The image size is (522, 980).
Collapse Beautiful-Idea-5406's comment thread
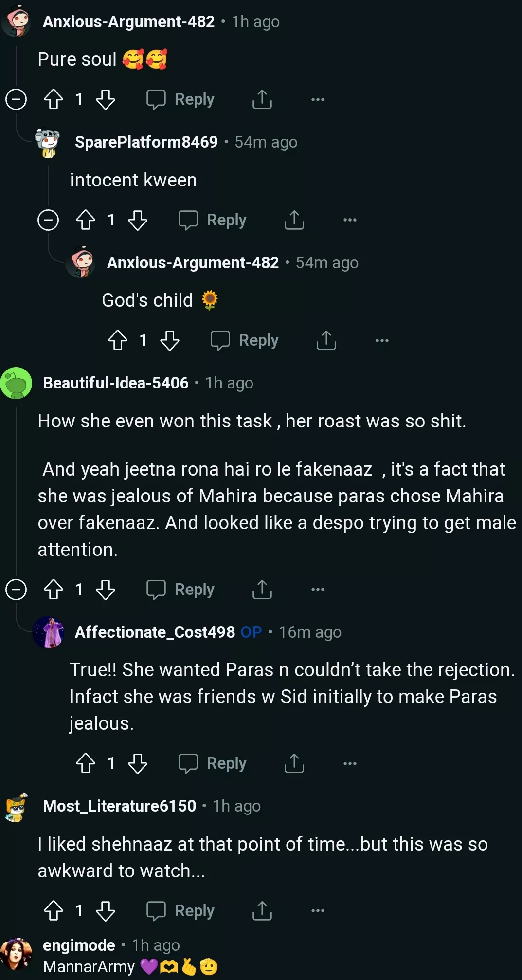click(16, 589)
